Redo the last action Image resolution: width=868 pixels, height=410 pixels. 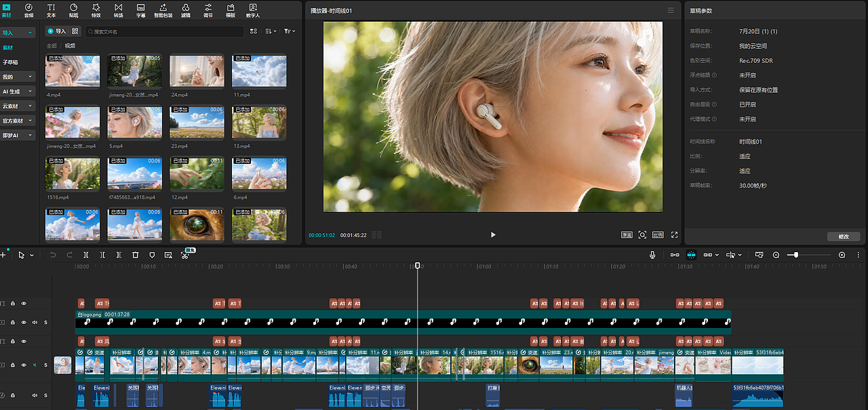(69, 255)
